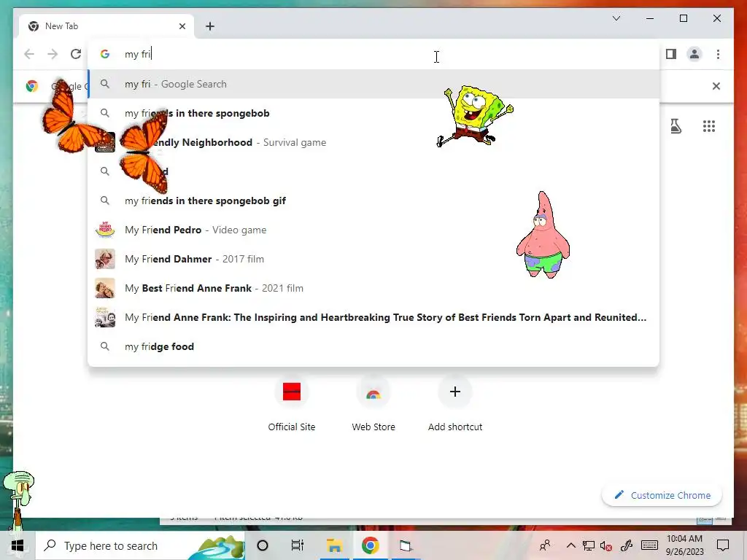Image resolution: width=747 pixels, height=560 pixels.
Task: Click the Add shortcut button
Action: 455,405
